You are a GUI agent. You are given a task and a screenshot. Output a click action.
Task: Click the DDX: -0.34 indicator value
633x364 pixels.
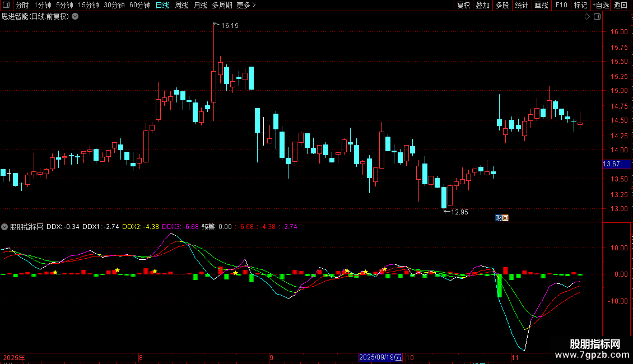(63, 227)
